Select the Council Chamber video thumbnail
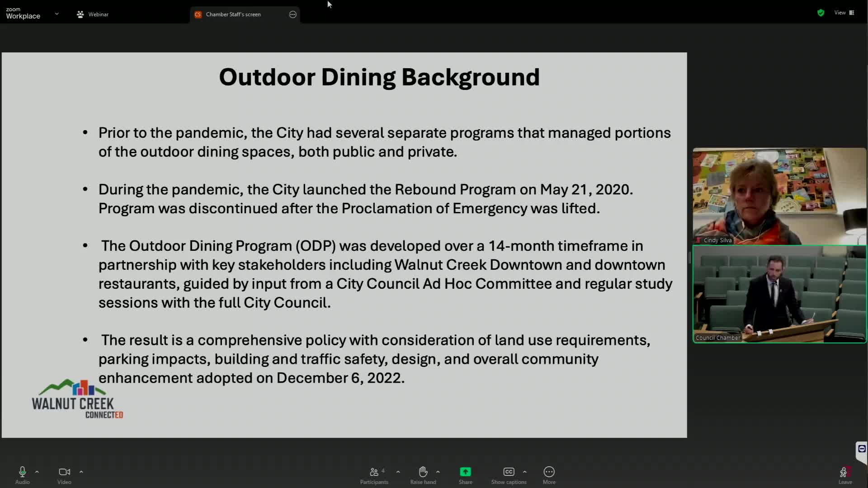 pos(779,294)
